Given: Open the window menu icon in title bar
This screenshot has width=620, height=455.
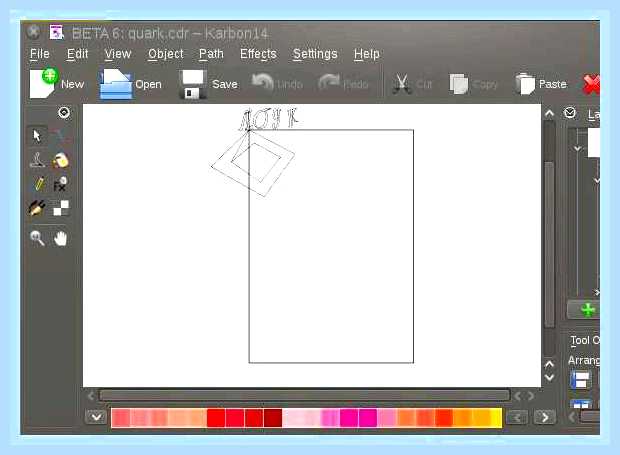Looking at the screenshot, I should (34, 32).
